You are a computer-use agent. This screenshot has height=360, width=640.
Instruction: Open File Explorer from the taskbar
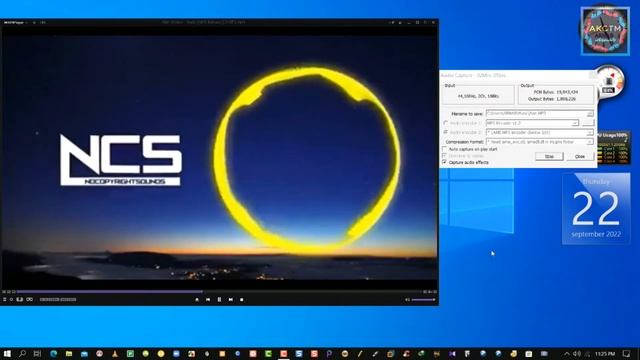(x=69, y=353)
